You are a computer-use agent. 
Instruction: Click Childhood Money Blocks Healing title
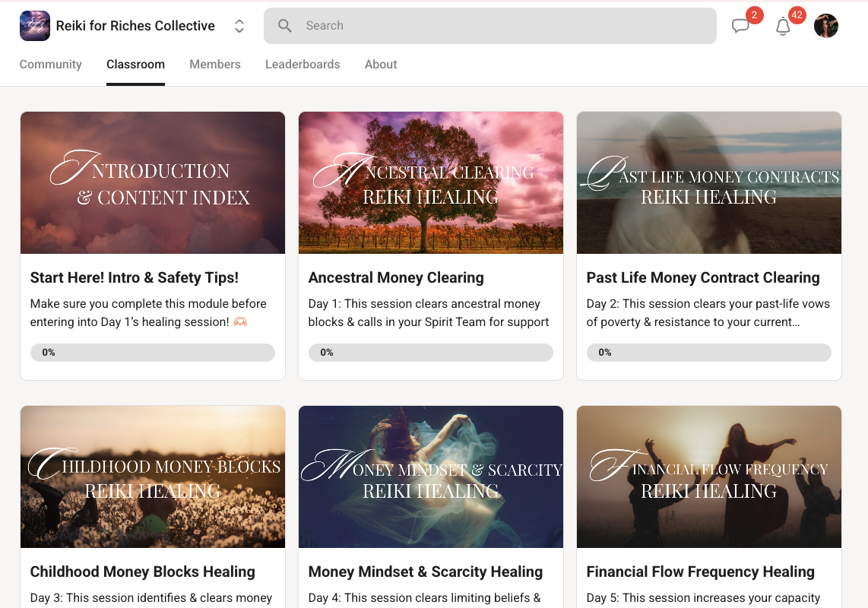tap(142, 572)
